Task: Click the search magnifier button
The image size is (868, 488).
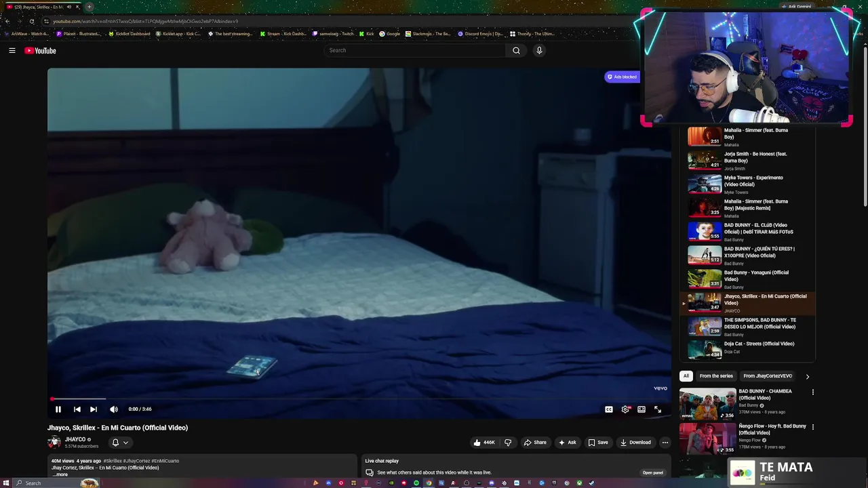Action: click(516, 50)
